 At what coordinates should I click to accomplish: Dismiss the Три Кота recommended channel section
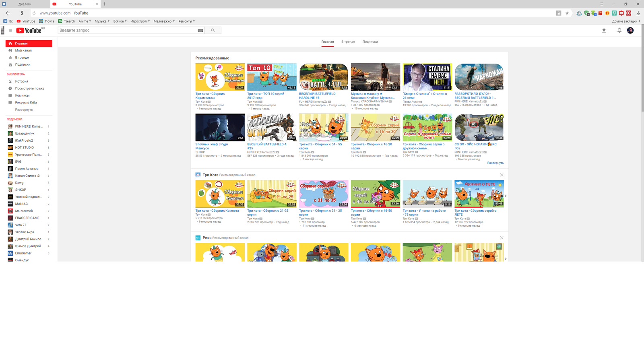(502, 175)
